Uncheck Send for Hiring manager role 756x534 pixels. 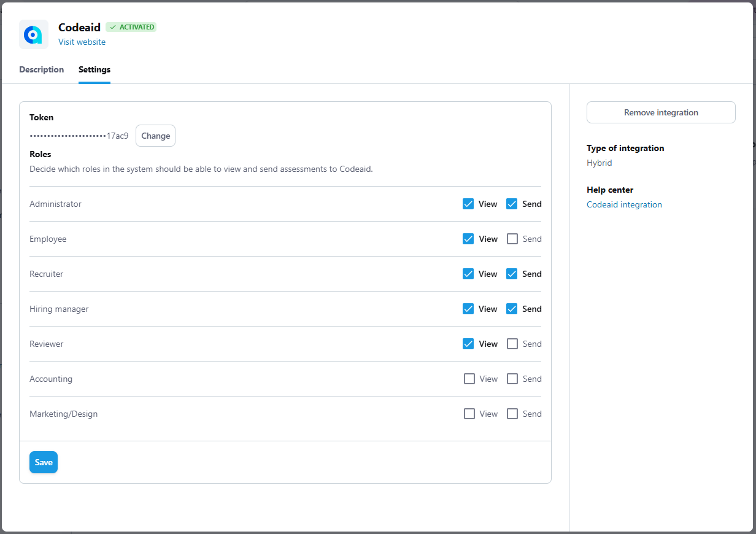point(512,309)
